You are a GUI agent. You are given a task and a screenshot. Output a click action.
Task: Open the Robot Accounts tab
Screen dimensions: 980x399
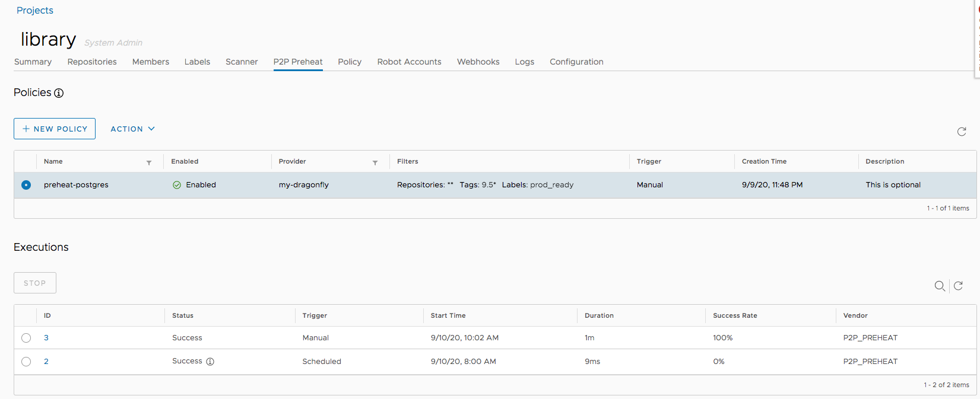[409, 62]
